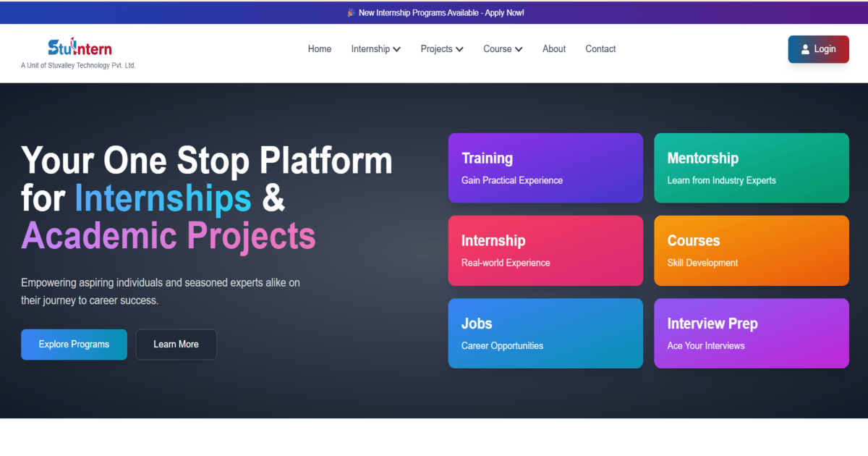The image size is (868, 456).
Task: Click the Apply Now announcement banner
Action: pos(435,12)
